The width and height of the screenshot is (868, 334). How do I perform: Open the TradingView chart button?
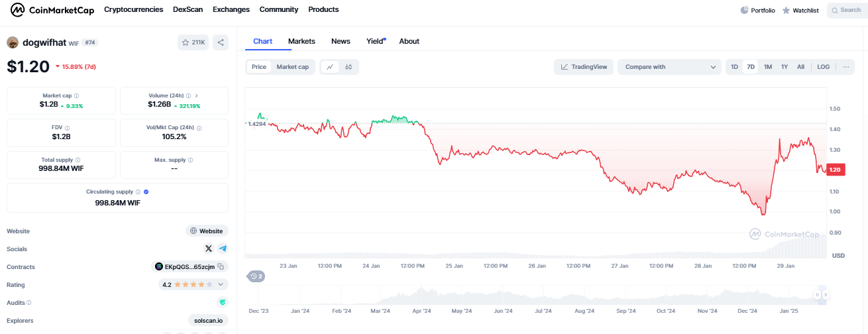tap(583, 67)
